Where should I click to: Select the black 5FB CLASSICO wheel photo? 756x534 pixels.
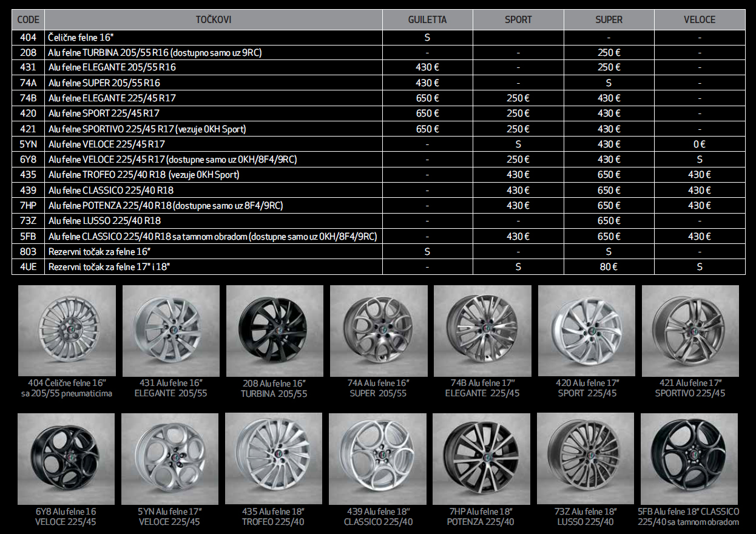coord(689,458)
